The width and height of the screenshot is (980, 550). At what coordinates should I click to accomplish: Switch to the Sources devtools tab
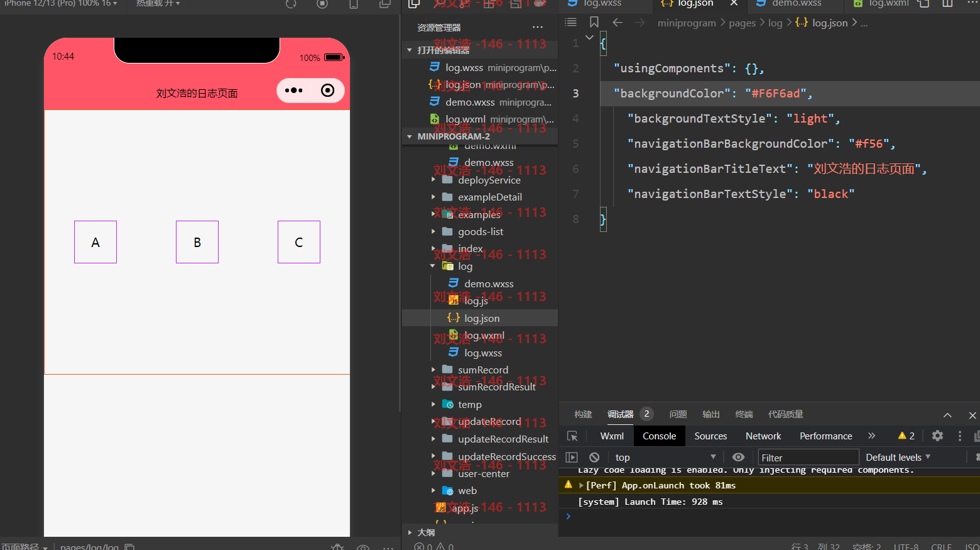point(710,436)
